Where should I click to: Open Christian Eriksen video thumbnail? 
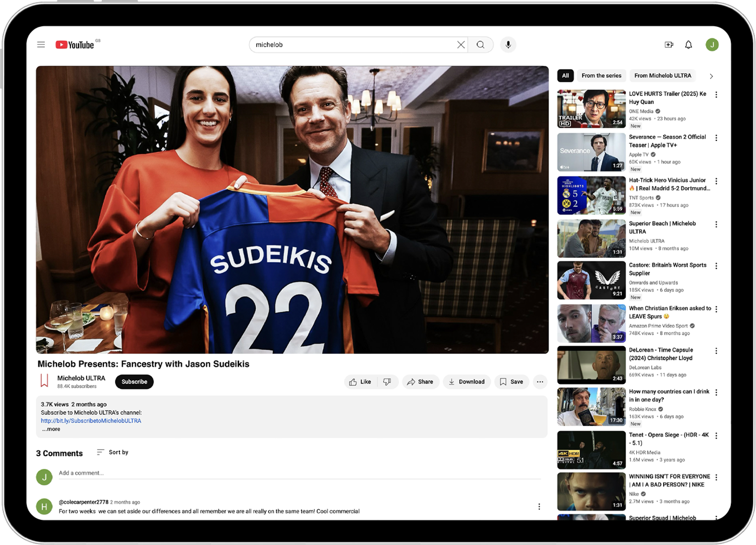click(592, 323)
